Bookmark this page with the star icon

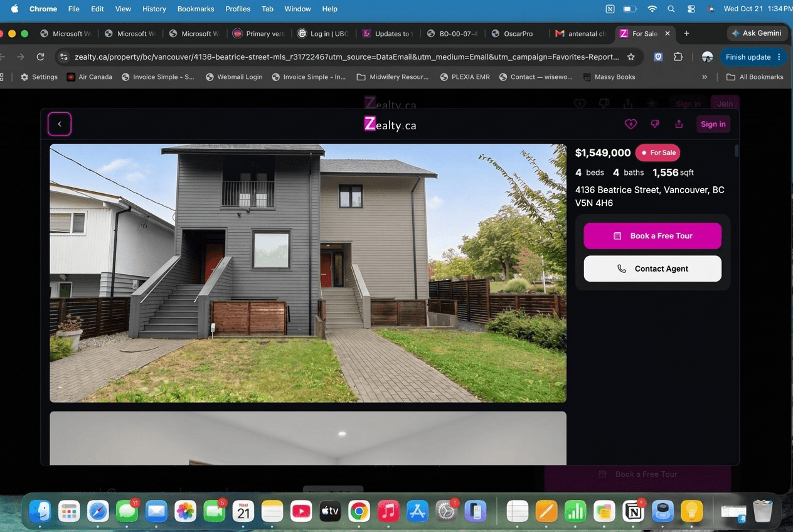tap(631, 57)
